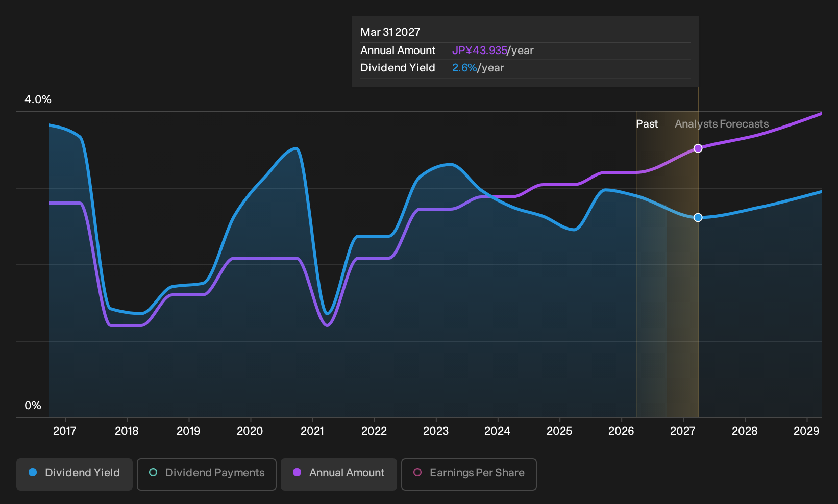Click the 4.0% y-axis label

(x=38, y=99)
